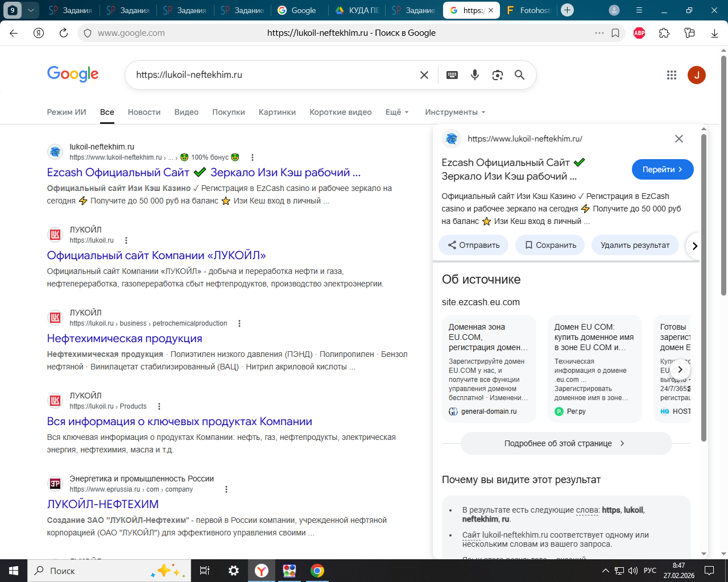This screenshot has width=728, height=582.
Task: Open ABP ad blocker extension
Action: pos(639,33)
